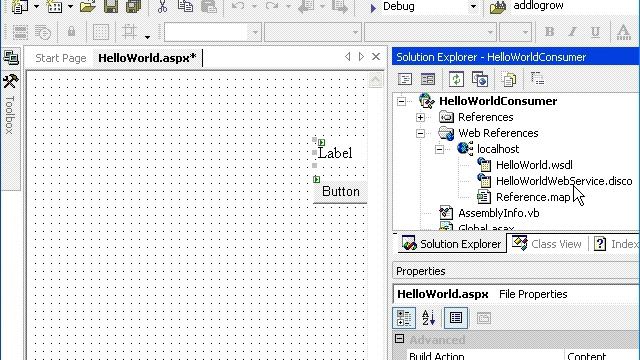
Task: Expand the References node
Action: pos(420,118)
